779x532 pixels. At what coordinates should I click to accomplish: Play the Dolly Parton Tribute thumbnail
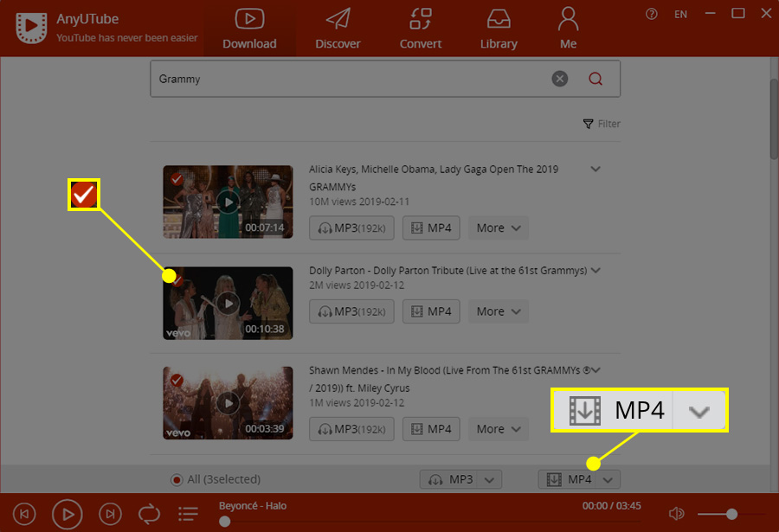(x=228, y=304)
